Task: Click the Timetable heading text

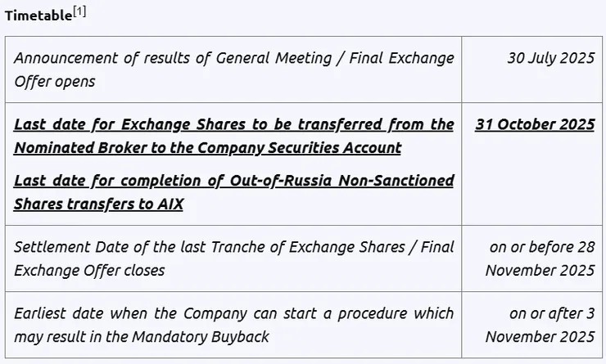Action: (x=38, y=16)
